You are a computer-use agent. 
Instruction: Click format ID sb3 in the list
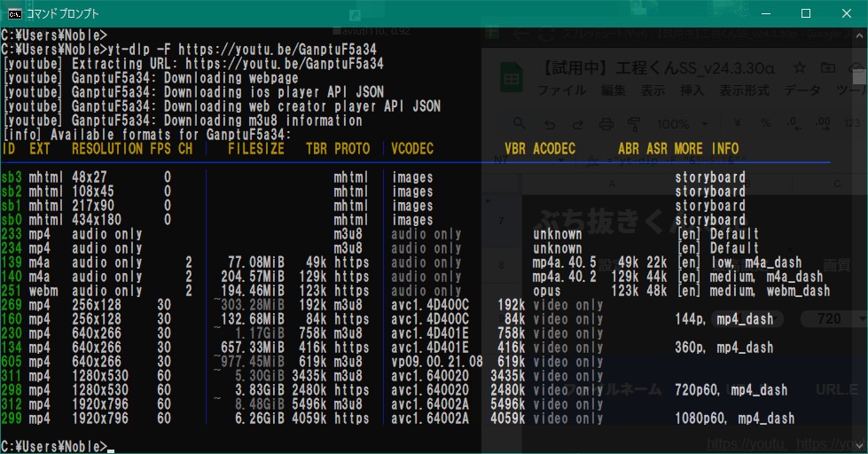pyautogui.click(x=12, y=177)
